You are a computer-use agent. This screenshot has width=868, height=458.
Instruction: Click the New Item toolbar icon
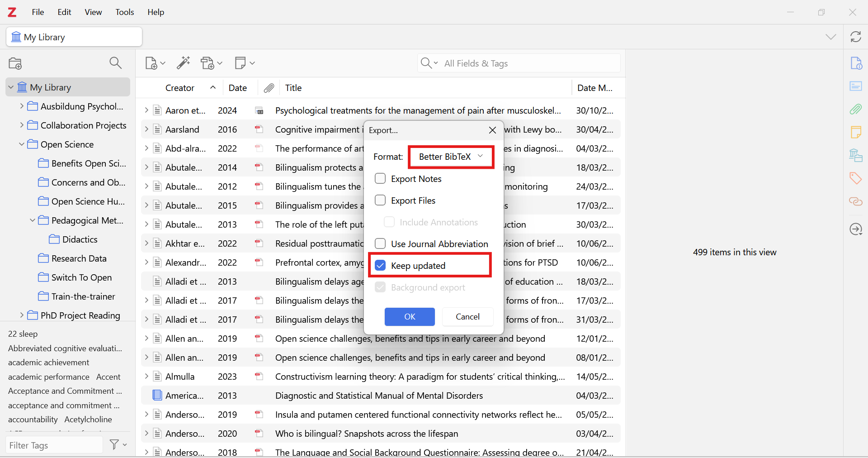pyautogui.click(x=151, y=63)
